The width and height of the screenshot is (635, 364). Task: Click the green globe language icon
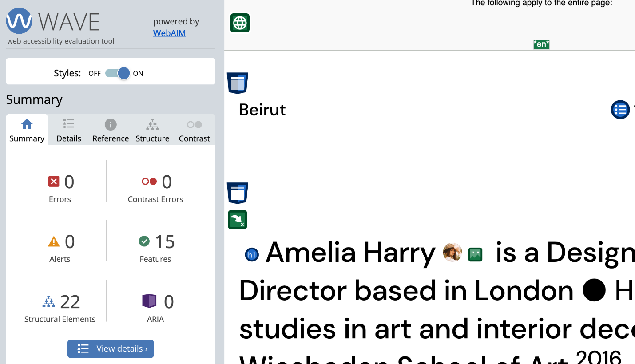[x=240, y=23]
